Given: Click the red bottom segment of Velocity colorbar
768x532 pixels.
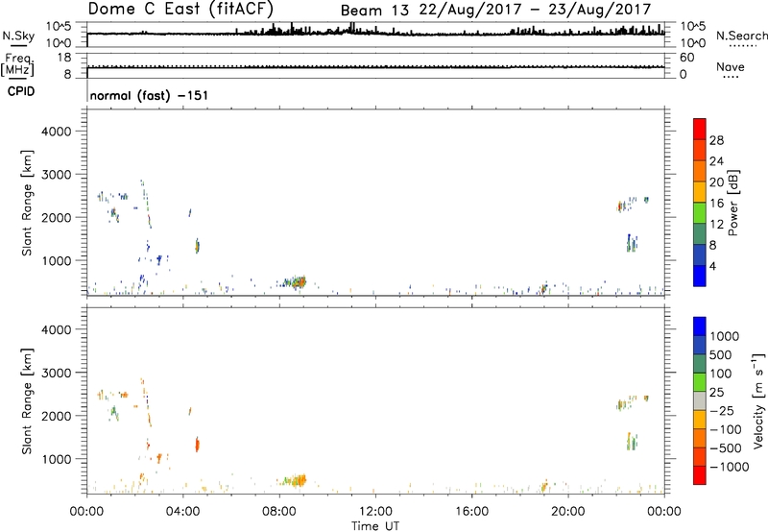Looking at the screenshot, I should coord(700,475).
